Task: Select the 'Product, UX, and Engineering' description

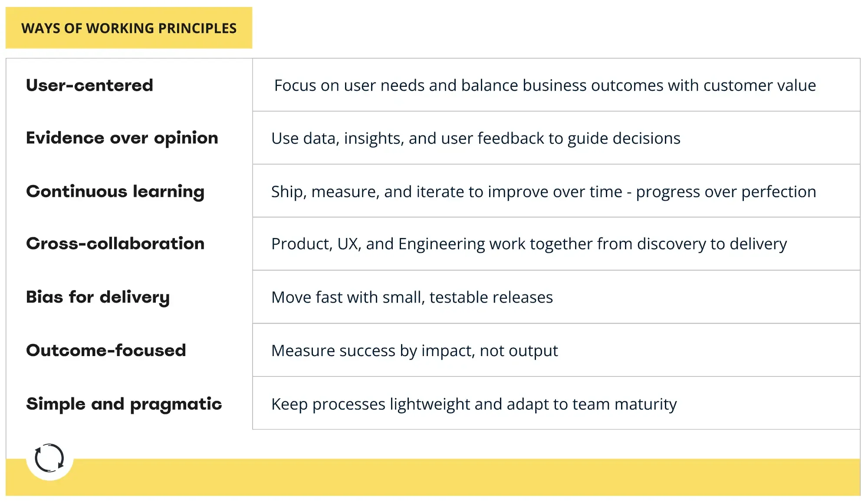Action: tap(529, 244)
